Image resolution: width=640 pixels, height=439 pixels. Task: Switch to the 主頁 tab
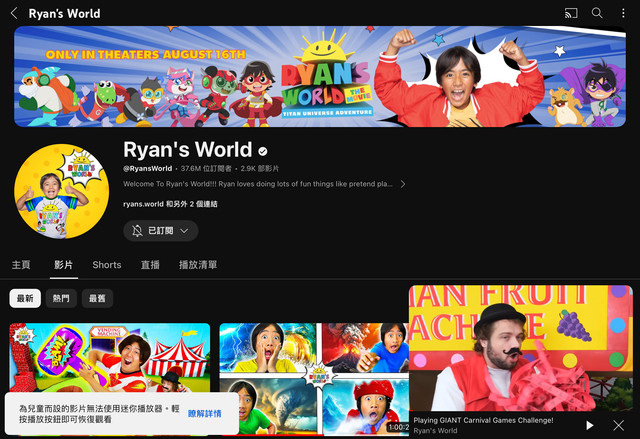tap(21, 265)
